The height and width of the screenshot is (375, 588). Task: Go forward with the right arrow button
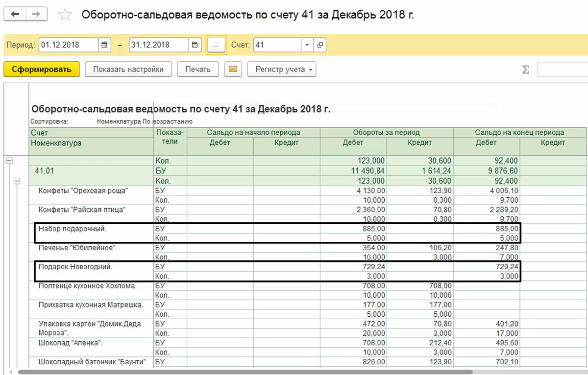point(36,14)
